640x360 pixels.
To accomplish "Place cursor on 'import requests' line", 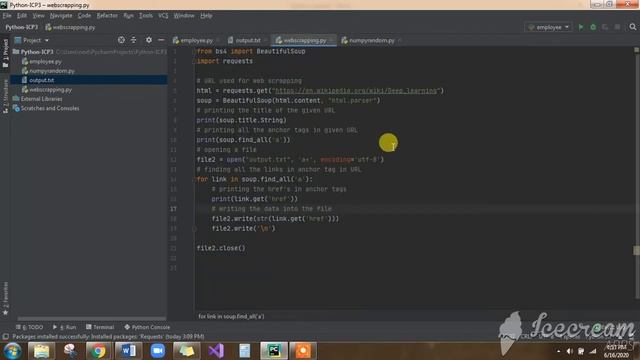I will click(x=225, y=61).
